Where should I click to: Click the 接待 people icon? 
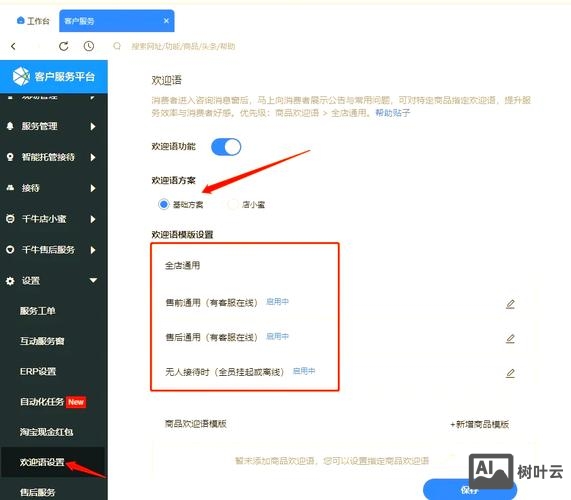10,188
